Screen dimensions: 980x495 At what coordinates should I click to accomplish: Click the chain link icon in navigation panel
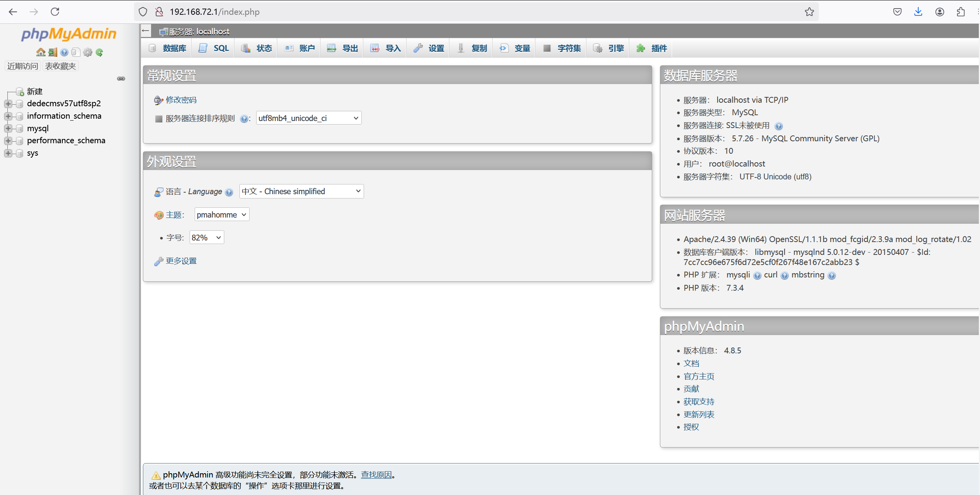point(121,79)
